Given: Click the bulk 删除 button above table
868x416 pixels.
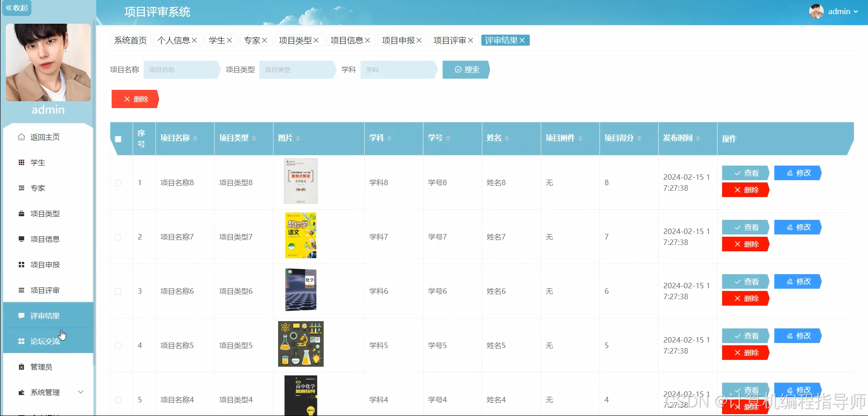Looking at the screenshot, I should point(135,99).
